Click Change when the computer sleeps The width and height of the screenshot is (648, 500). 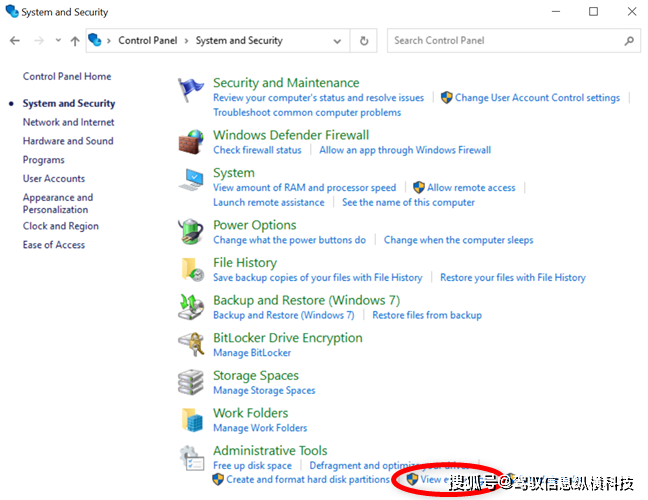pos(458,240)
